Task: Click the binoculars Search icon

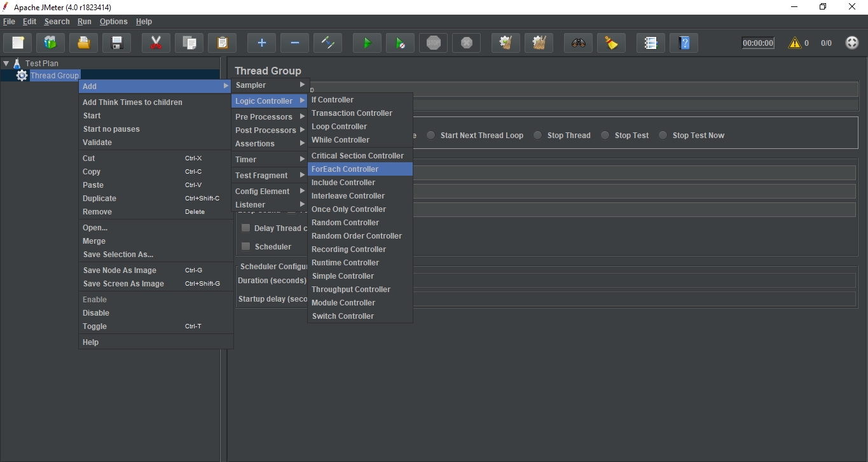Action: click(x=578, y=43)
